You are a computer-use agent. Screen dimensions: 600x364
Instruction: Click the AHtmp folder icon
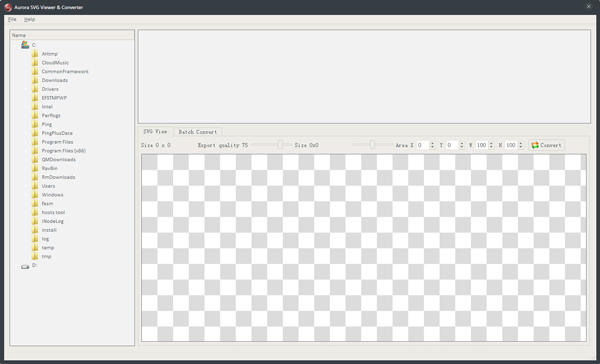point(35,54)
